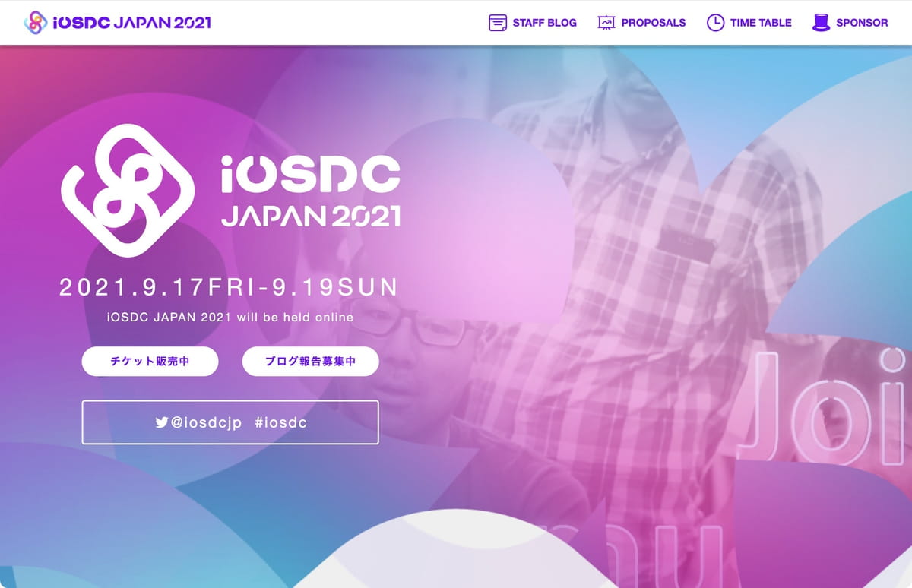The height and width of the screenshot is (588, 912).
Task: Click the 'will be held online' text
Action: [295, 317]
